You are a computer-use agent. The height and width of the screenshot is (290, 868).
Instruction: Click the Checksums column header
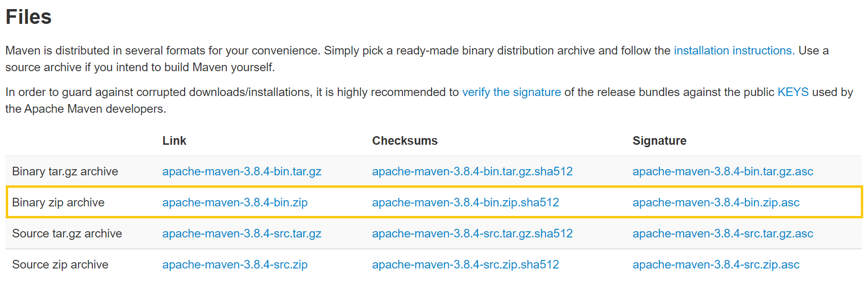click(404, 141)
